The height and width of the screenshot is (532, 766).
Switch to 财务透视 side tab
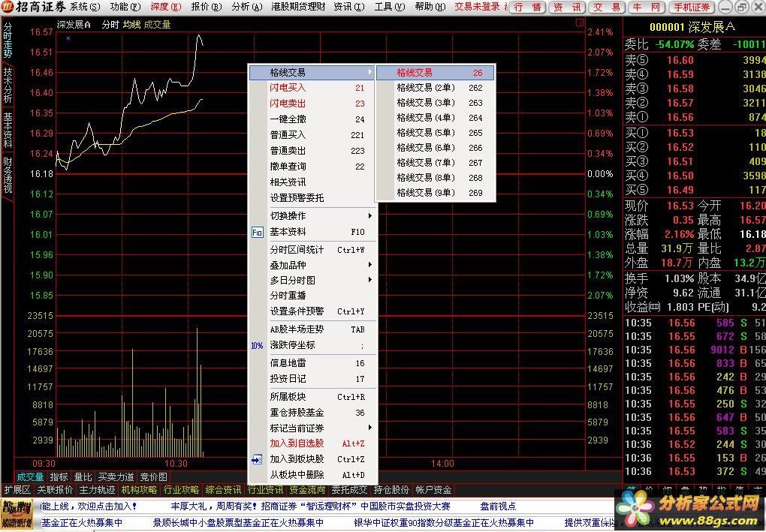tap(8, 175)
